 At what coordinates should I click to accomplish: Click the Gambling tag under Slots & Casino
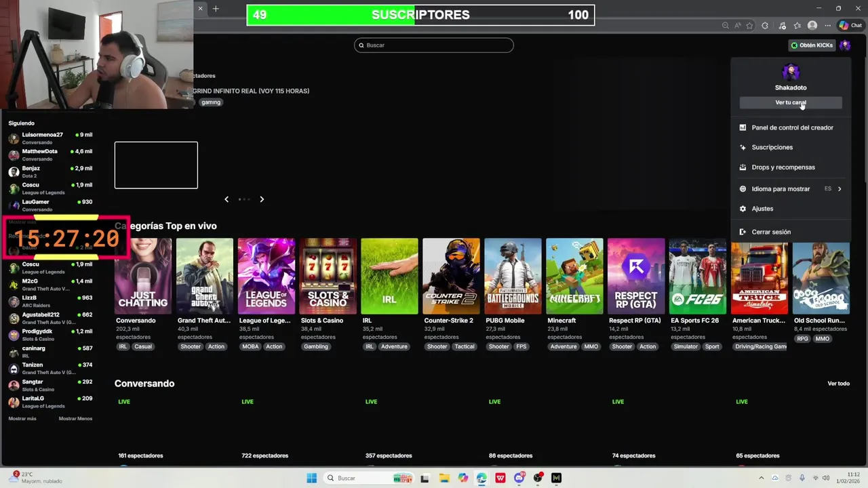316,346
